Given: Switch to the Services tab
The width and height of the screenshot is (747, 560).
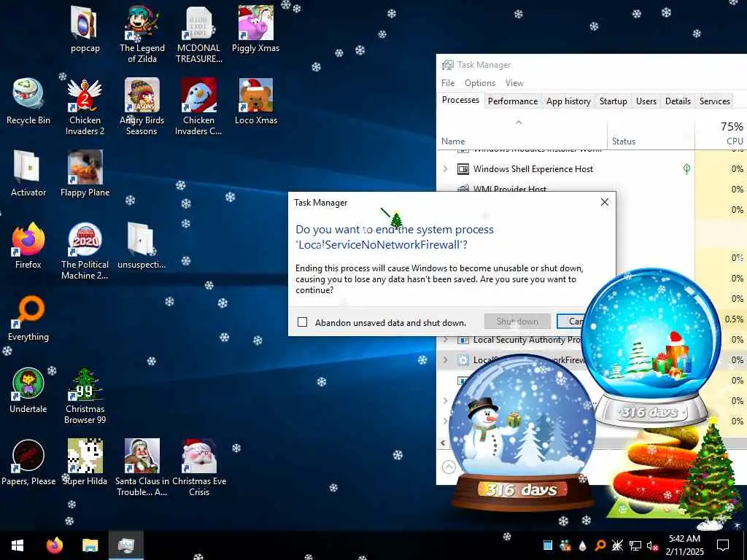Looking at the screenshot, I should click(714, 101).
